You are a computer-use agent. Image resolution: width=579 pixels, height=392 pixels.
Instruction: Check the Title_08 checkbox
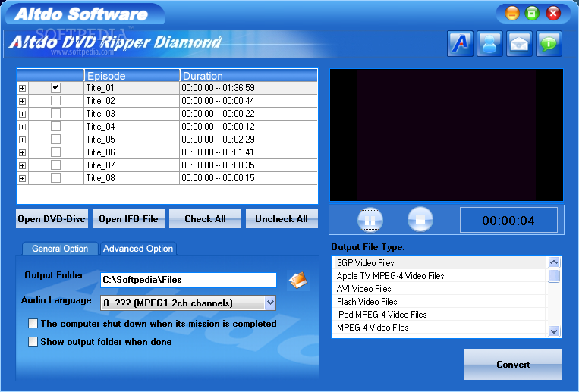tap(55, 178)
